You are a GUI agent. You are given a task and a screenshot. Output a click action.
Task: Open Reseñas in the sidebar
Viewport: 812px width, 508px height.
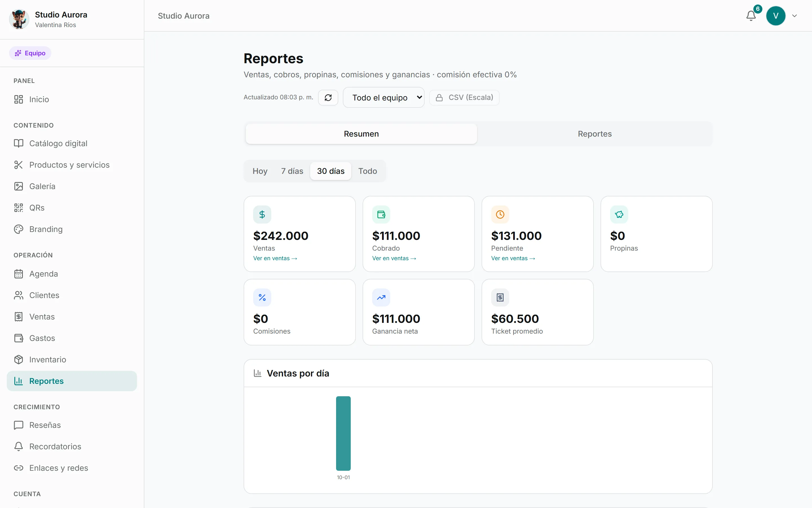pos(72,425)
